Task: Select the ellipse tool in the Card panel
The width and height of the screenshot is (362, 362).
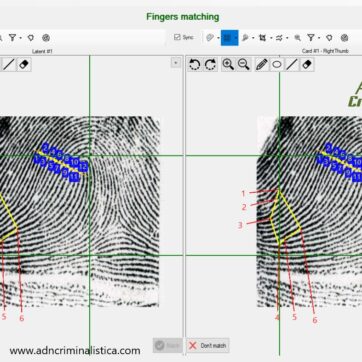Action: pyautogui.click(x=277, y=65)
